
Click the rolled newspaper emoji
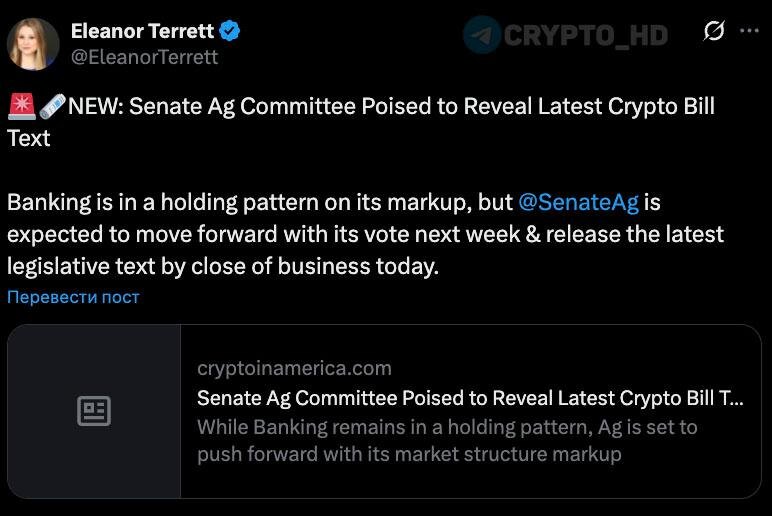52,107
